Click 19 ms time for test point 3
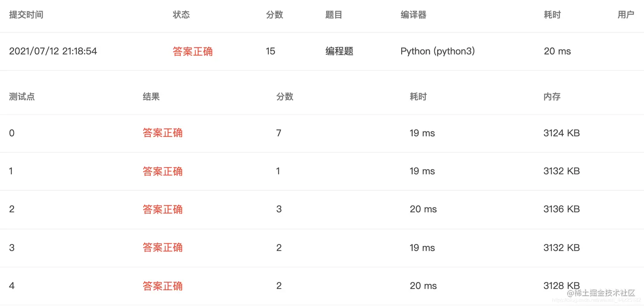Screen dimensions: 644x306 tap(422, 248)
